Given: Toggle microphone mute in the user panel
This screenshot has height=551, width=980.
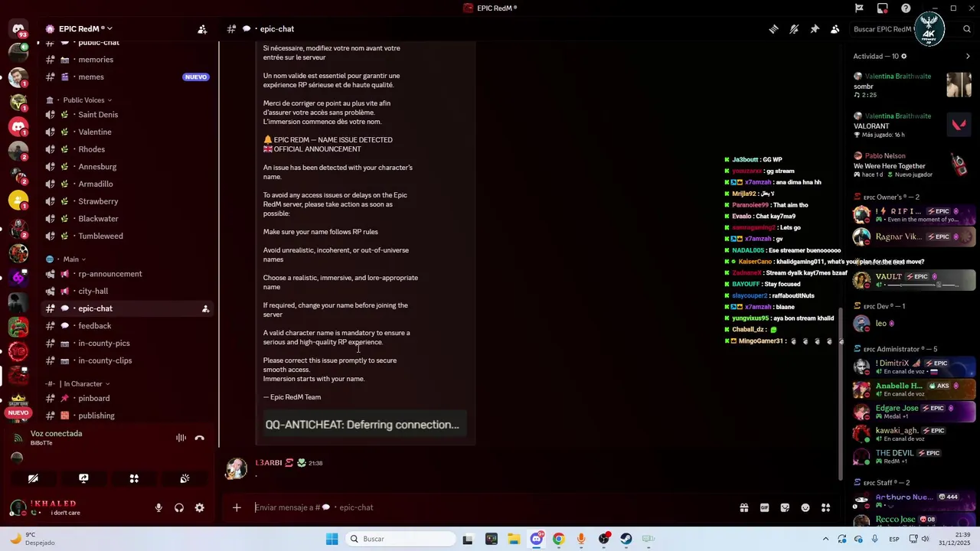Looking at the screenshot, I should point(158,507).
